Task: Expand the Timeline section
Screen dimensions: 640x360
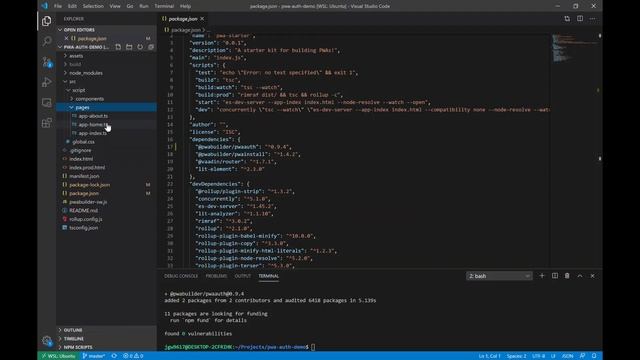Action: click(x=106, y=339)
